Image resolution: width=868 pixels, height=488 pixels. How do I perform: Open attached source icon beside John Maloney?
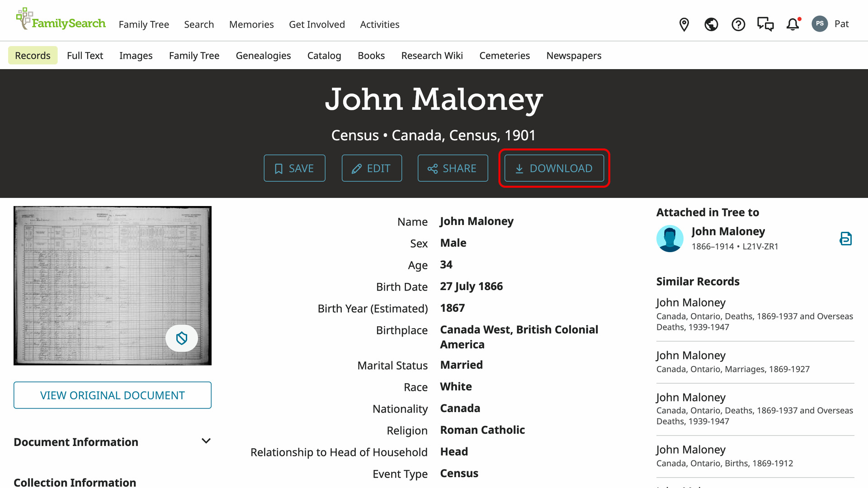[845, 239]
